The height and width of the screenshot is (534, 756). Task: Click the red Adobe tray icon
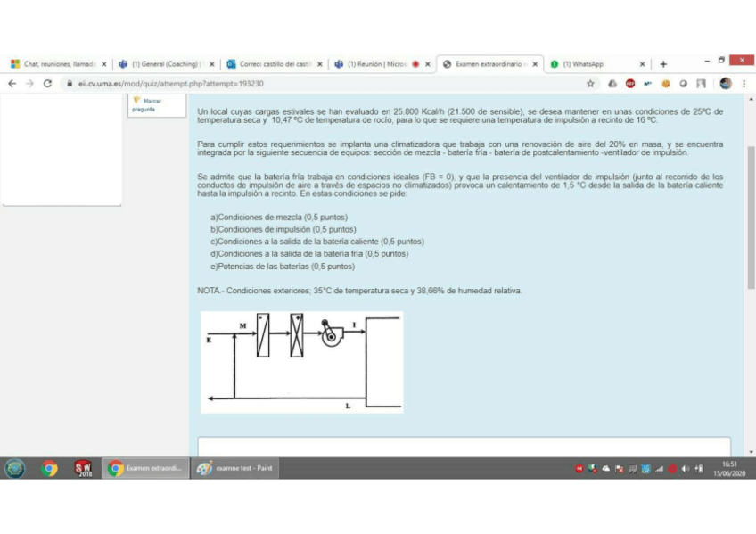click(x=579, y=468)
